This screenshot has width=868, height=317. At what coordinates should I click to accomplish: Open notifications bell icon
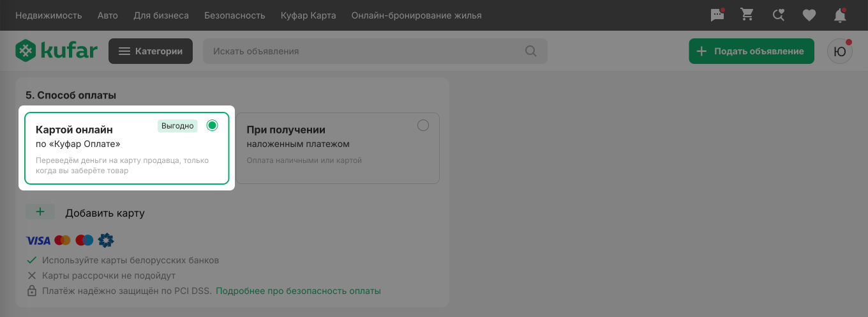tap(840, 15)
